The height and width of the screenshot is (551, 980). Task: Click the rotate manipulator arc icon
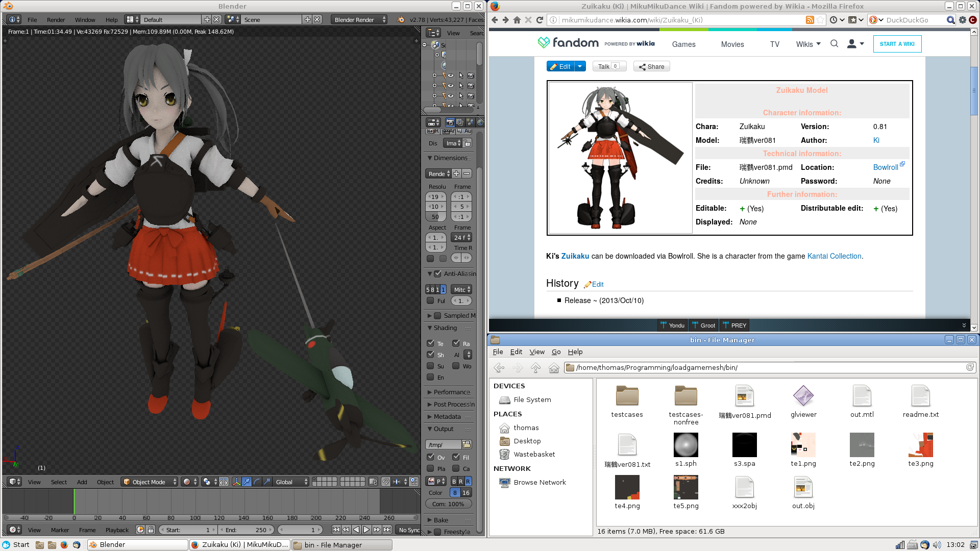[x=257, y=482]
